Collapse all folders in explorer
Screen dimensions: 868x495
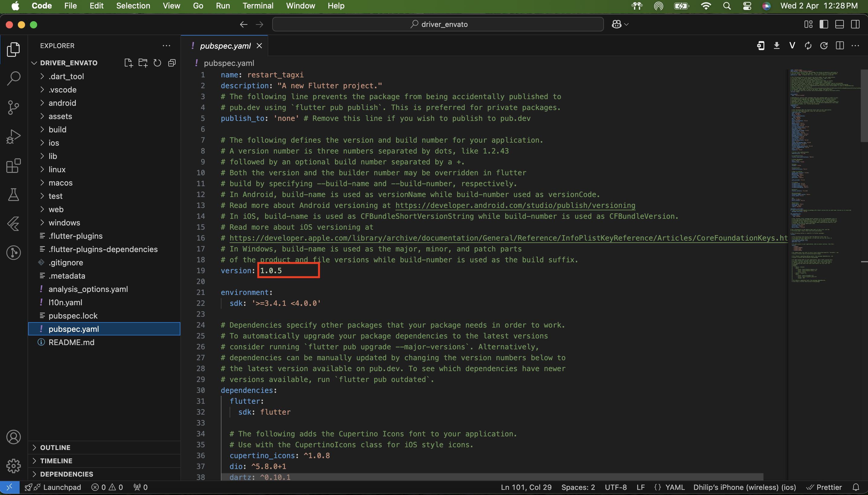click(172, 63)
